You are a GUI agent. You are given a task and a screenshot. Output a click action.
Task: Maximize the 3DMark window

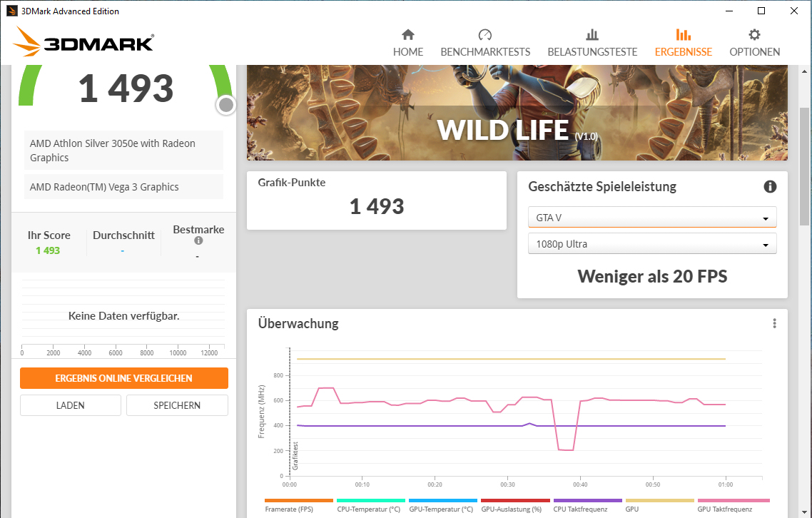pyautogui.click(x=761, y=11)
